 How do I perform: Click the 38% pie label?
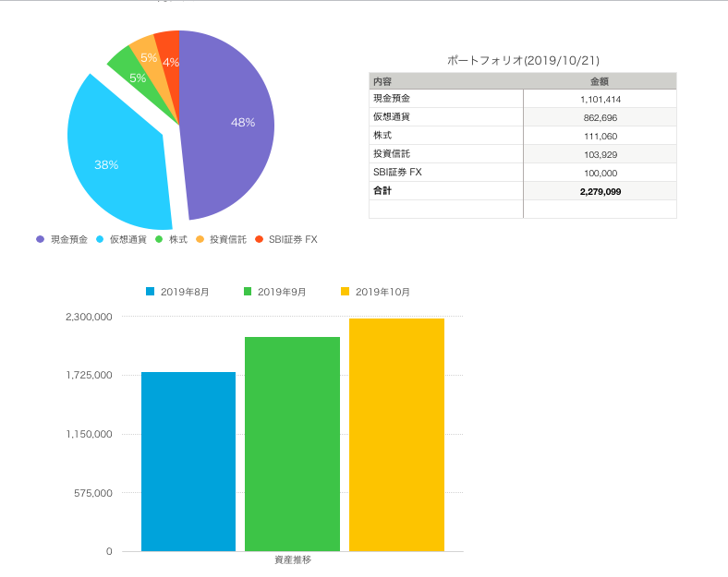[106, 164]
